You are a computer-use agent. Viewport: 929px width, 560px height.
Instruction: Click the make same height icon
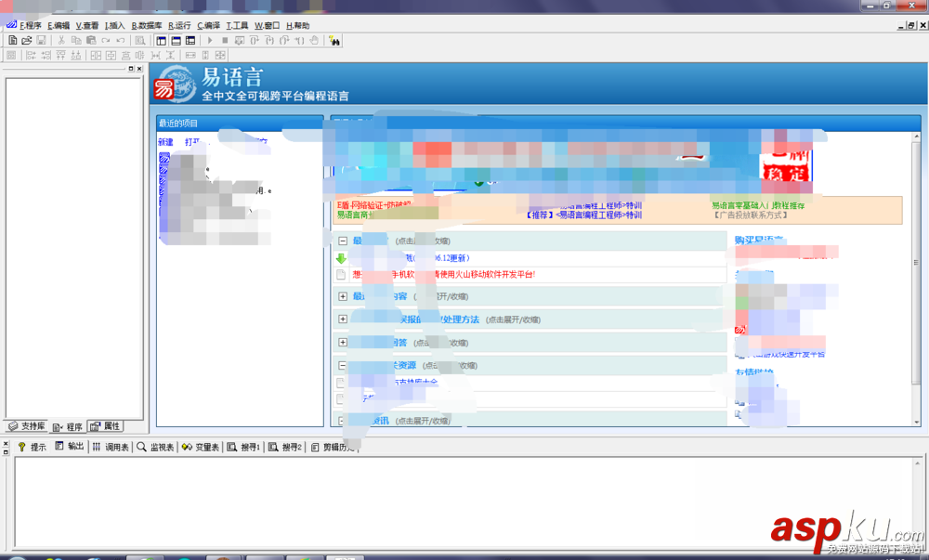205,55
